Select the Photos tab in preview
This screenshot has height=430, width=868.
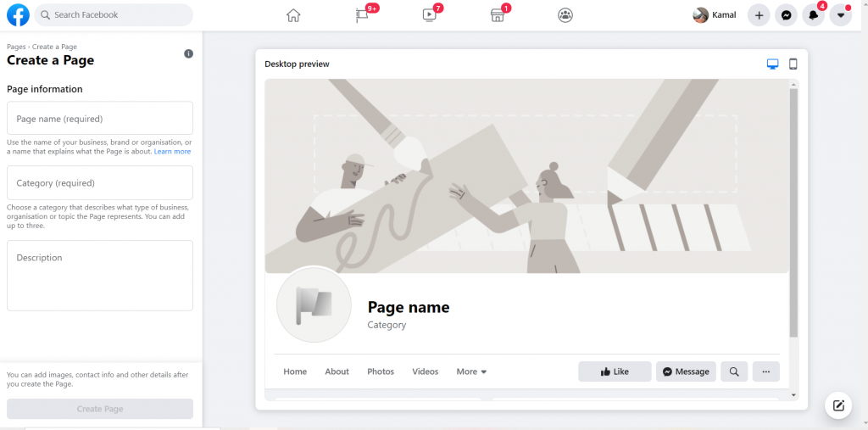point(381,371)
